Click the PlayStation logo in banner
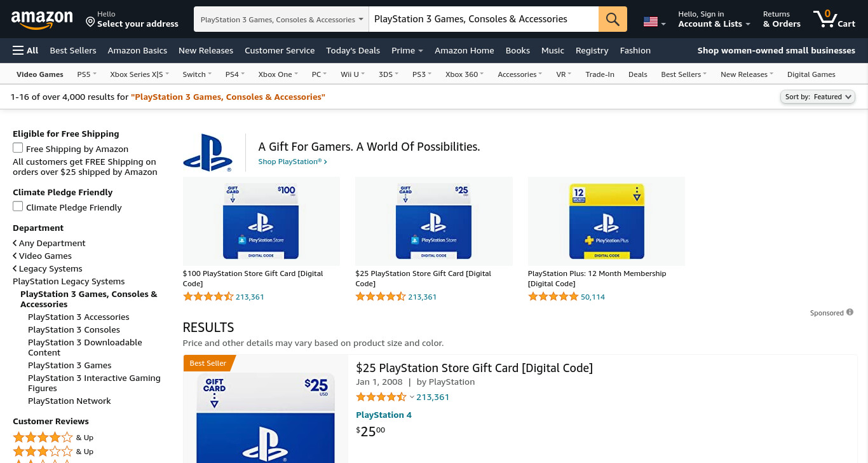The image size is (868, 463). coord(208,153)
